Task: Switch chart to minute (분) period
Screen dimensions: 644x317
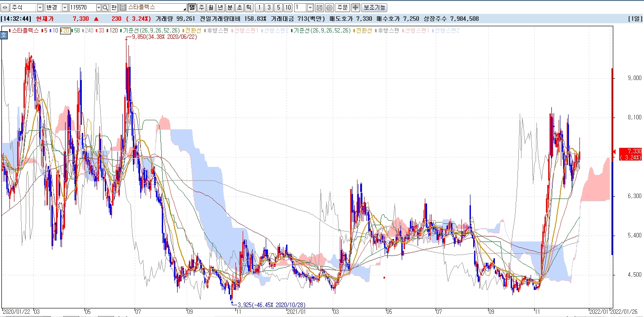Action: point(230,8)
